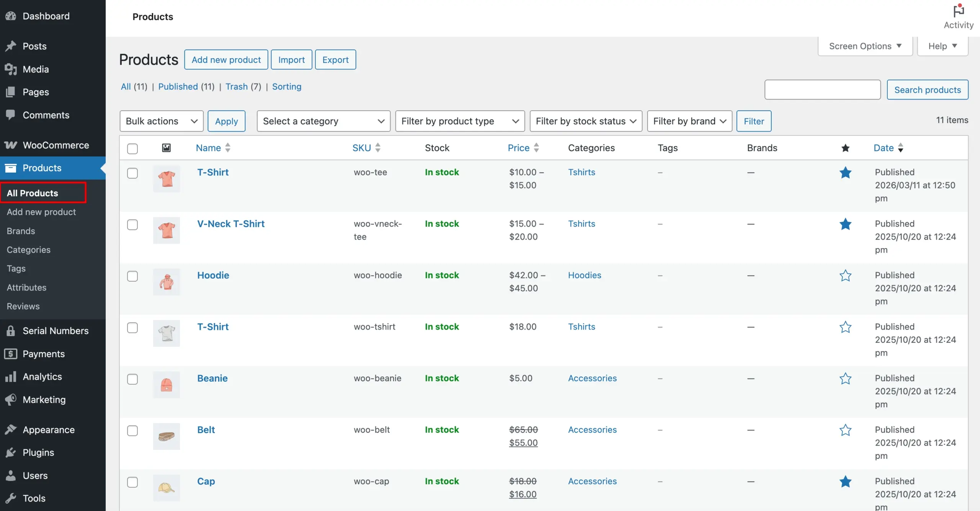
Task: Click the Marketing megaphone icon
Action: [11, 400]
